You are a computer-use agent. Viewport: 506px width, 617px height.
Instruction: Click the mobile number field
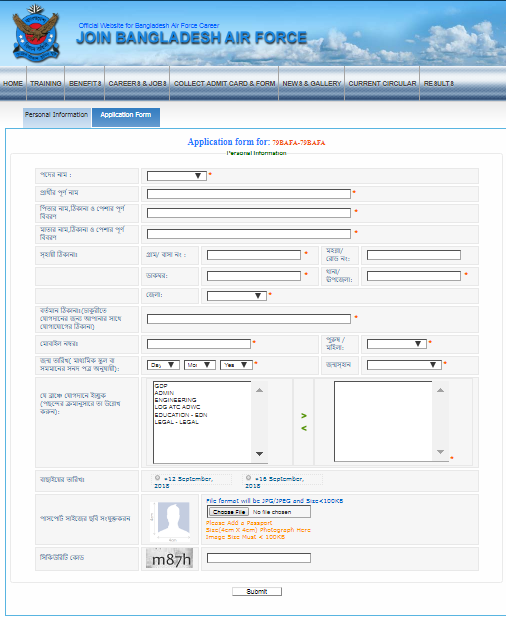pos(199,344)
